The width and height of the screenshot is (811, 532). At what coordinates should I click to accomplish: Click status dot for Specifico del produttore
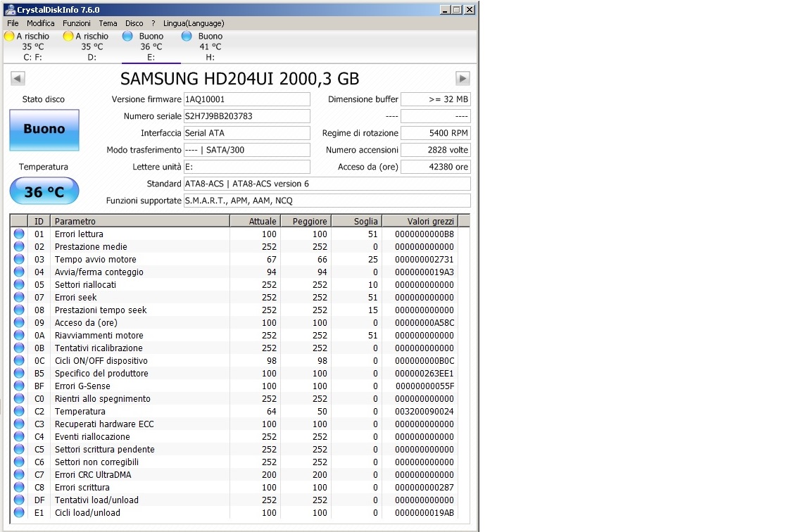coord(19,373)
